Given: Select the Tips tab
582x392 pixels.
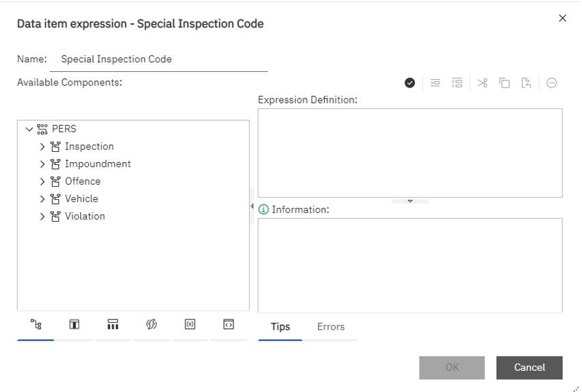Looking at the screenshot, I should (x=280, y=327).
